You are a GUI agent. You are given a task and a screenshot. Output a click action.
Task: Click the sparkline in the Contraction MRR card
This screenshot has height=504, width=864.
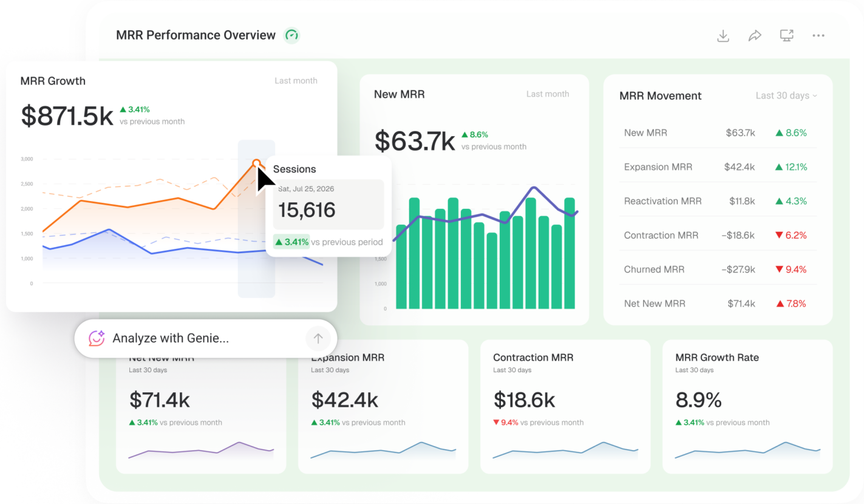point(565,451)
